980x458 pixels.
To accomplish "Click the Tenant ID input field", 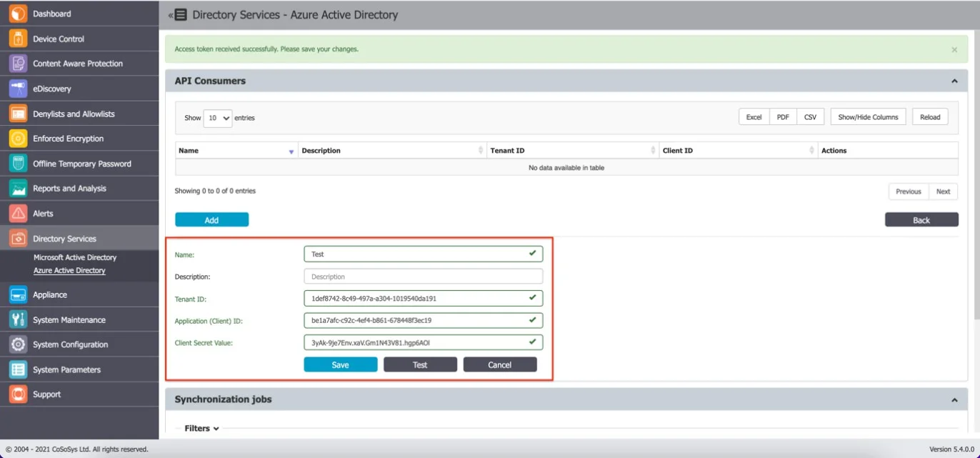I will [423, 299].
